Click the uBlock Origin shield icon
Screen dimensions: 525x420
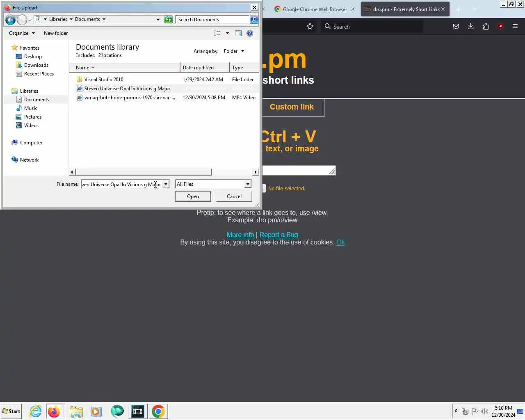pos(500,26)
